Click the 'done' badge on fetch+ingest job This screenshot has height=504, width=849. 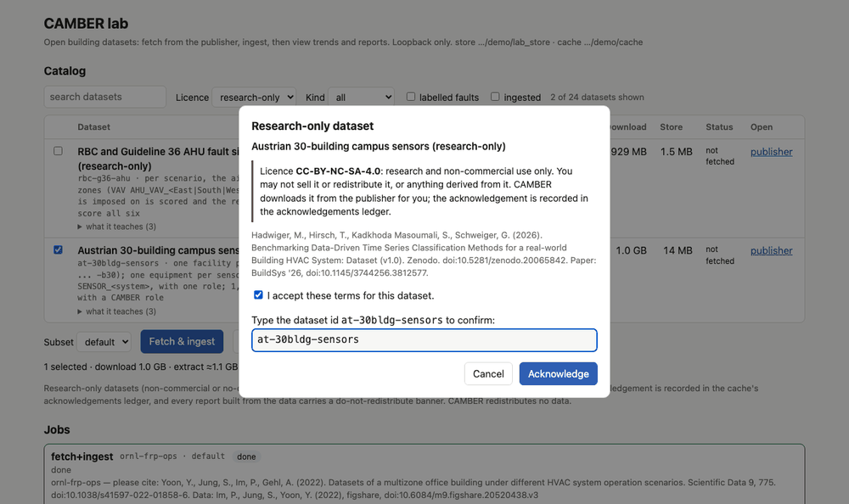[x=246, y=456]
